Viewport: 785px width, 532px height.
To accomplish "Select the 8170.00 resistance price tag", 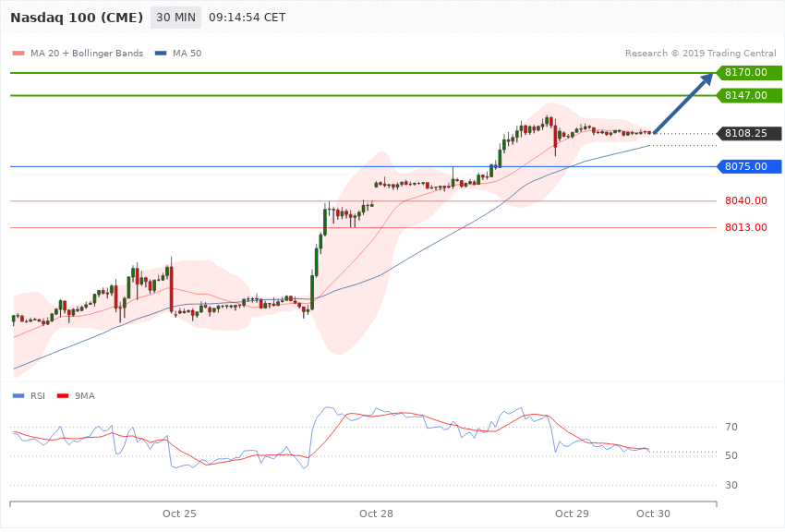I will coord(749,73).
